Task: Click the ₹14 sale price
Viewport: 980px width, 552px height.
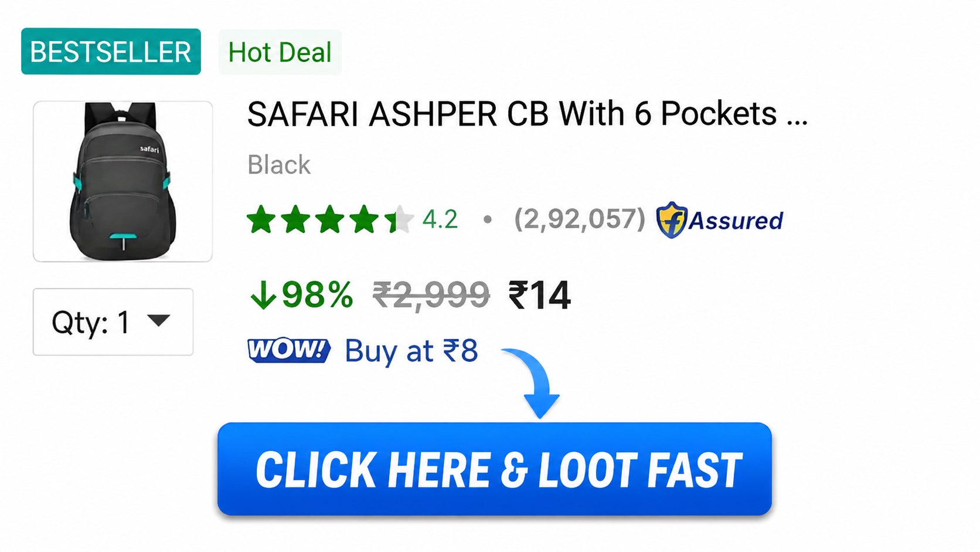Action: (x=540, y=295)
